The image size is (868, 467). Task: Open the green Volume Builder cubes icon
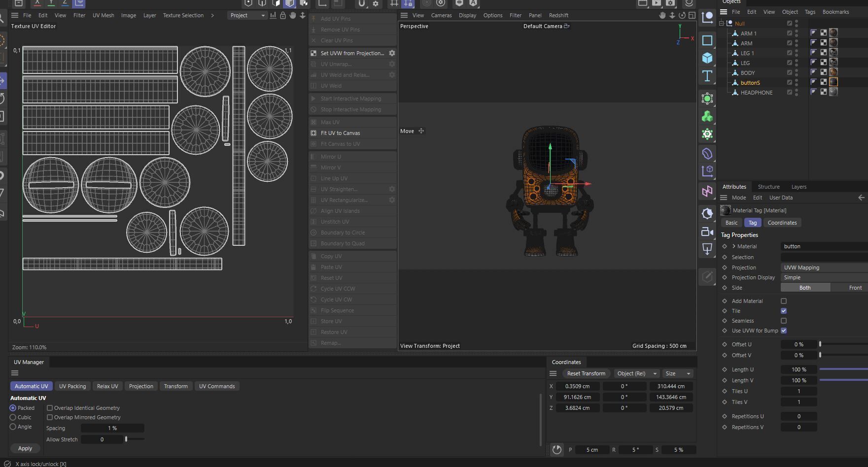tap(707, 116)
